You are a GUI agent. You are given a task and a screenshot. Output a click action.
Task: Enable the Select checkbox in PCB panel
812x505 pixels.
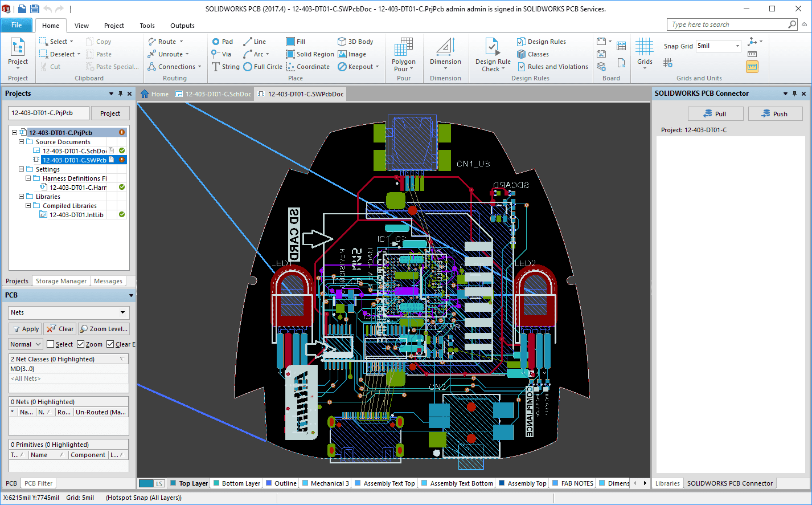click(51, 344)
